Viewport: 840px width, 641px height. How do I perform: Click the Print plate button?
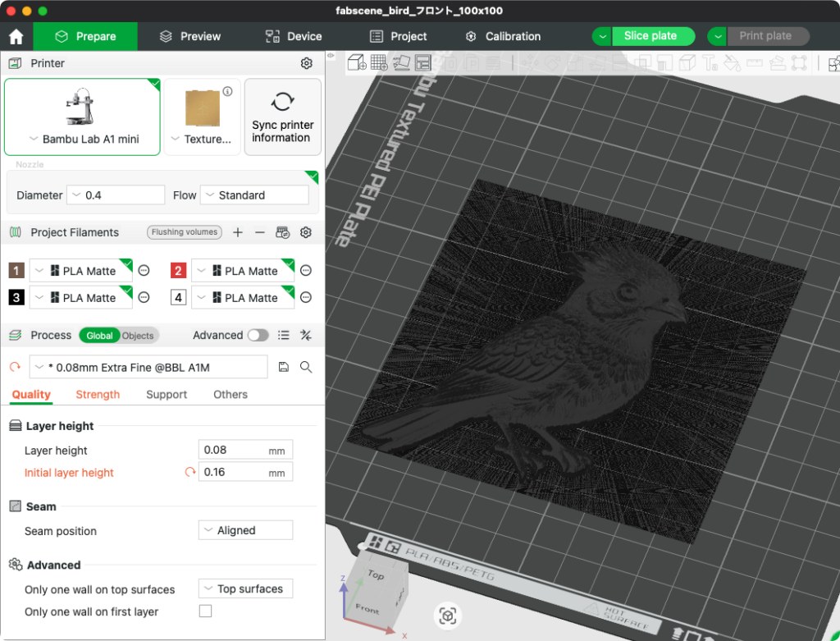click(768, 36)
